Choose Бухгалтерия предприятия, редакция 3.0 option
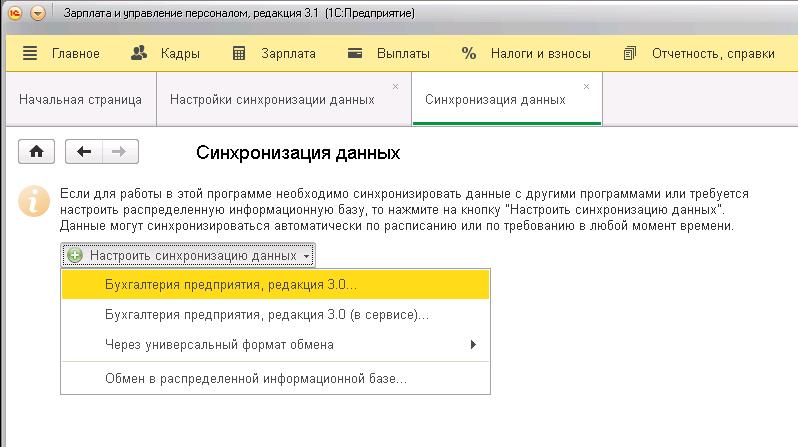 275,284
